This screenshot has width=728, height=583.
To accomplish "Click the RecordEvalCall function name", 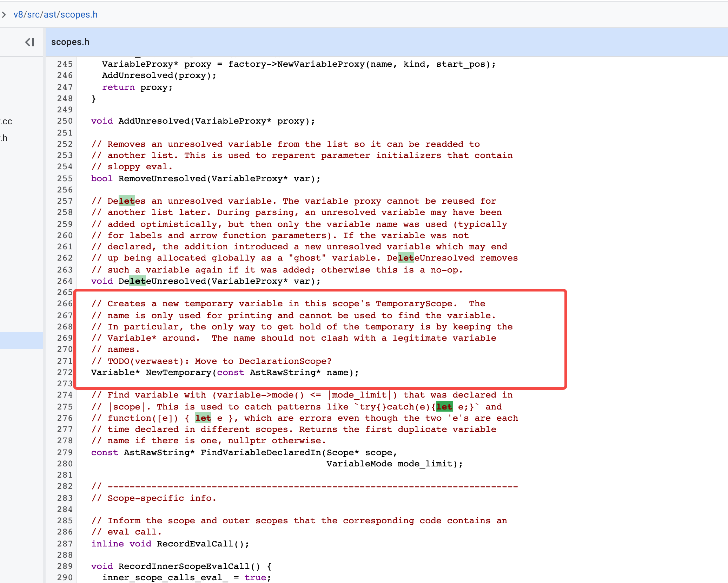I will click(195, 544).
